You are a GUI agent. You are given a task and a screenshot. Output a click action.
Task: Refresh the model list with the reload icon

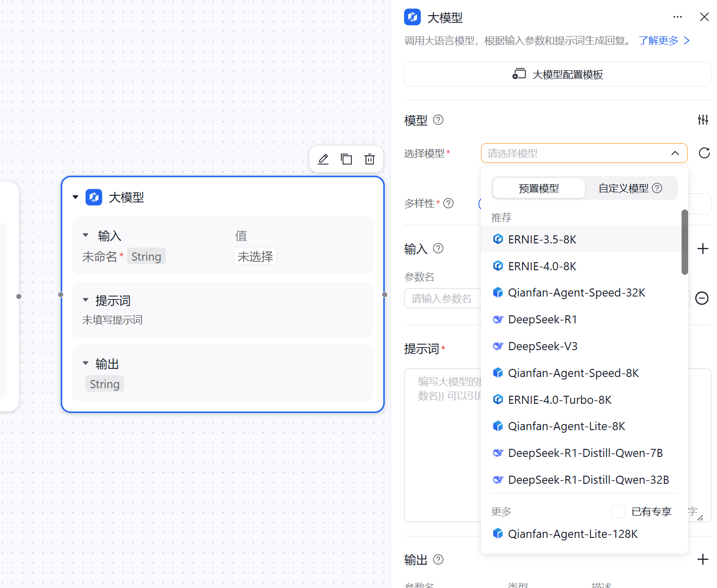click(x=704, y=153)
